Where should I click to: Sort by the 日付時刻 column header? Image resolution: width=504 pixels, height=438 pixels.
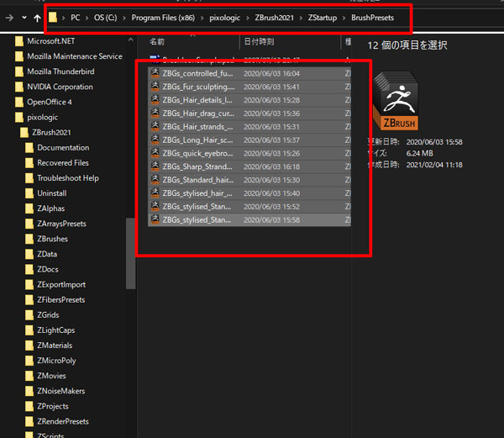coord(259,42)
